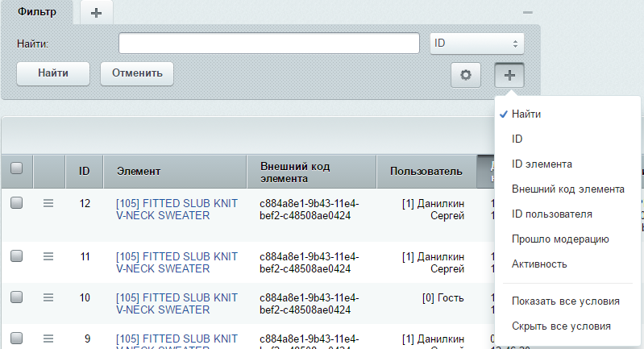Screen dimensions: 644x349
Task: Check the checkbox for row ID 11
Action: [16, 256]
